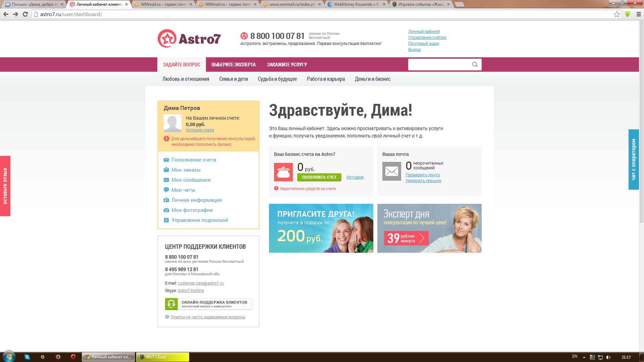The width and height of the screenshot is (644, 362).
Task: Click the grey envelope mail icon
Action: (392, 171)
